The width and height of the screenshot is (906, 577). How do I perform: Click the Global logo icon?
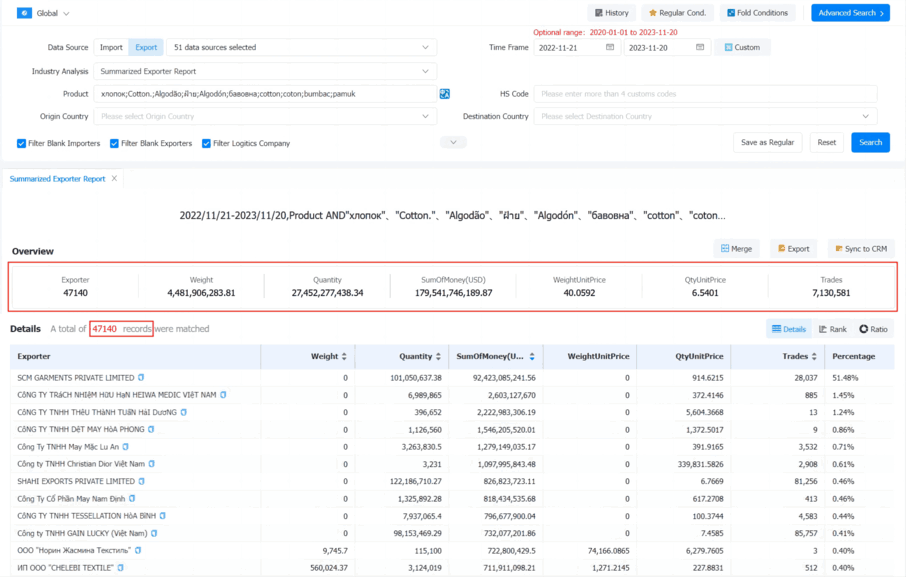click(x=24, y=13)
